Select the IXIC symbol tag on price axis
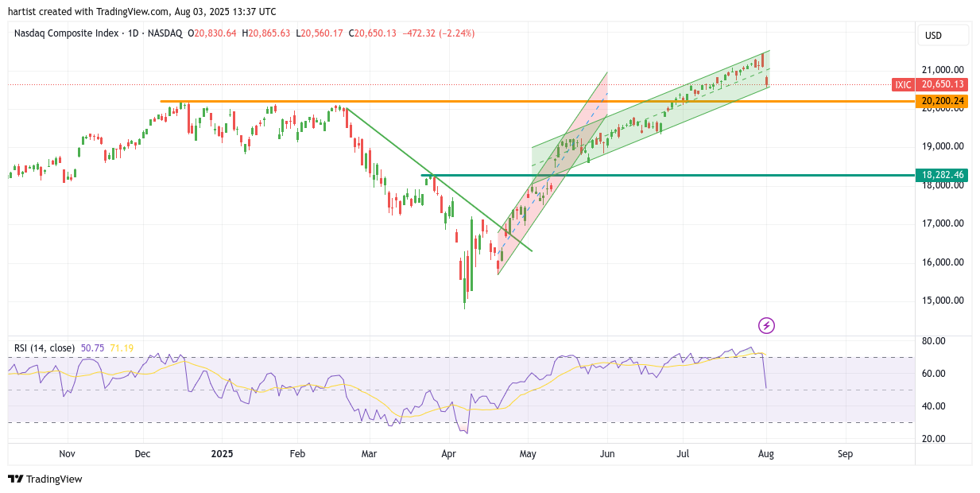The image size is (980, 493). [903, 84]
